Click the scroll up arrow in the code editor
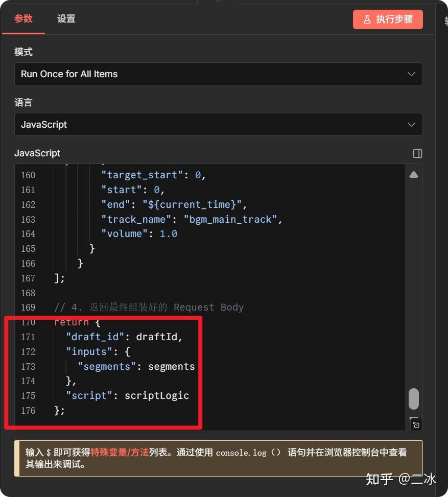Screen dimensions: 448x497 [x=414, y=175]
